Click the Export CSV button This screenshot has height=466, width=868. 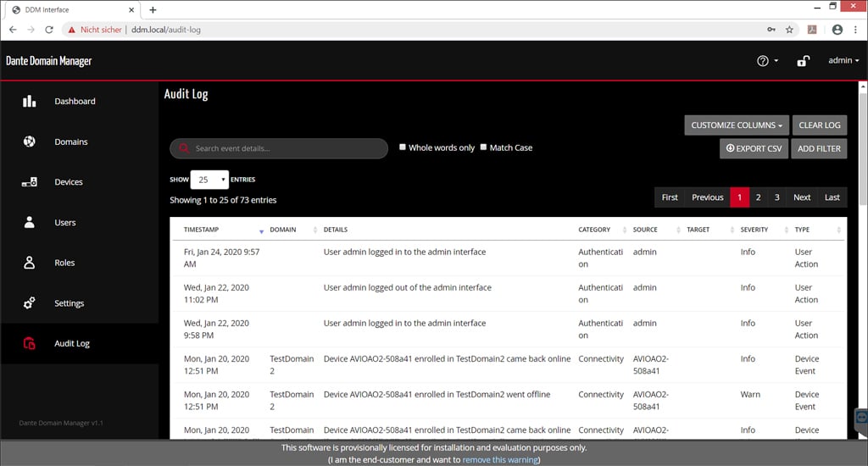point(754,148)
